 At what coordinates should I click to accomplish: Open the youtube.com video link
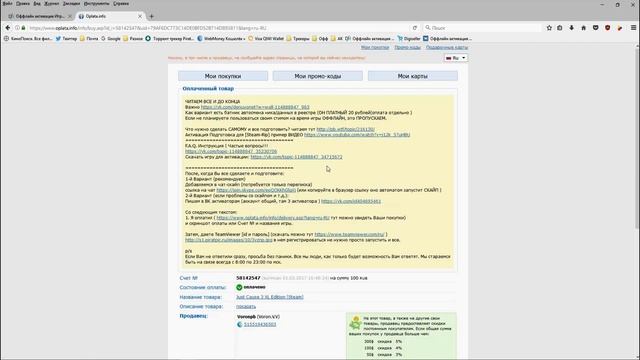click(357, 135)
